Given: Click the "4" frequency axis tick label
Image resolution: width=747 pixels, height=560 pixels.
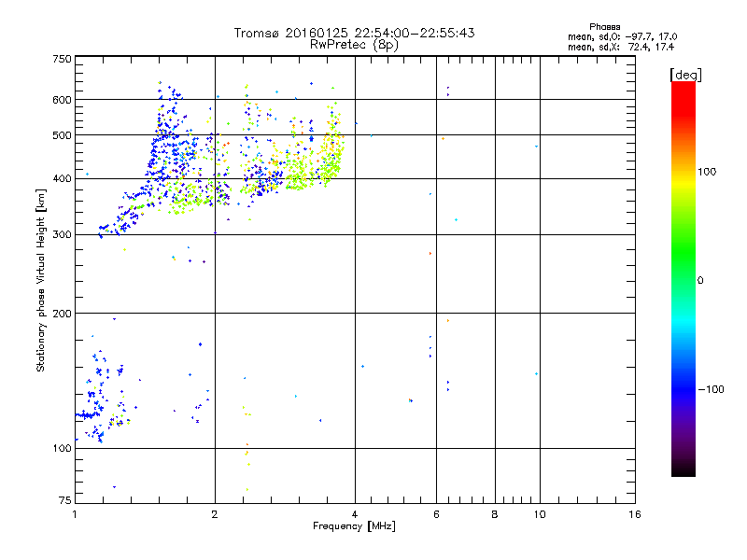Looking at the screenshot, I should tap(355, 514).
